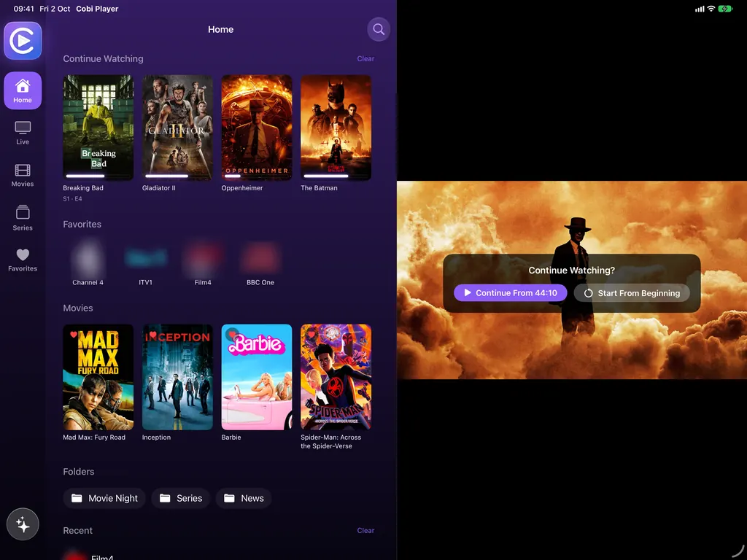
Task: Clear the Continue Watching list
Action: [365, 58]
